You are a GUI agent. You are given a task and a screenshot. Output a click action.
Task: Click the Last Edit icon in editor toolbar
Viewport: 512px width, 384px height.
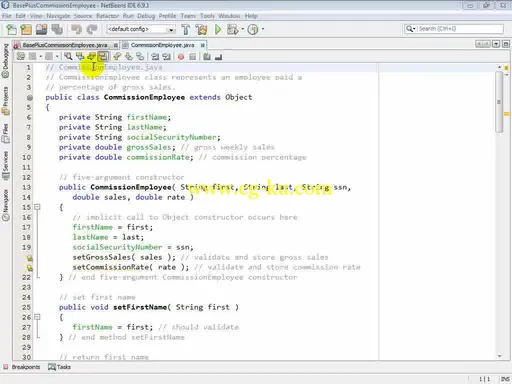tap(21, 57)
